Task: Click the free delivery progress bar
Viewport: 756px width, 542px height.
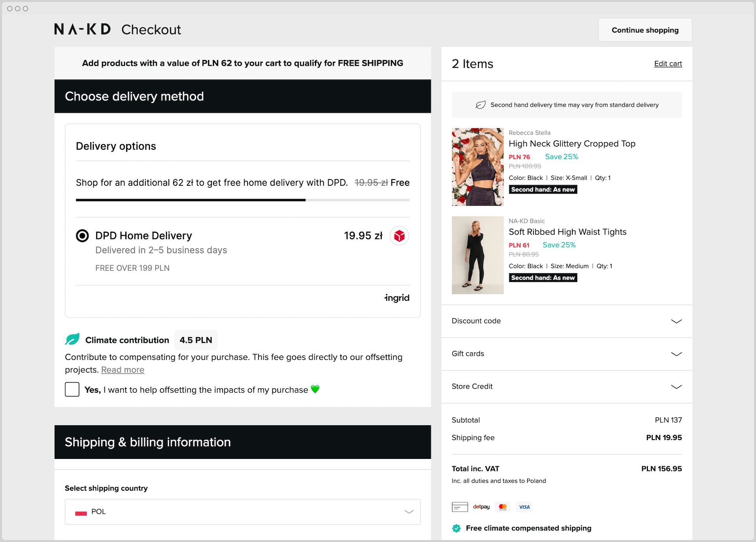Action: click(x=242, y=200)
